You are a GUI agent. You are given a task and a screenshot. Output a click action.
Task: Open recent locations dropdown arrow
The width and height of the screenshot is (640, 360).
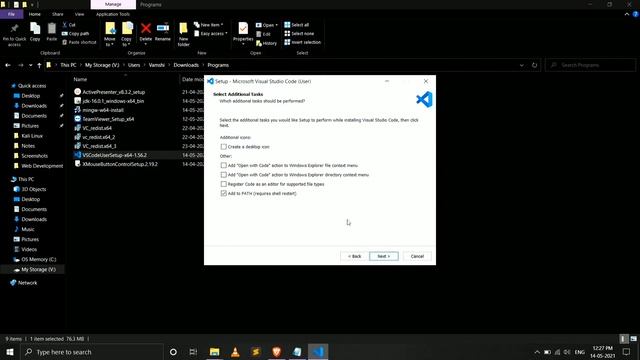(x=30, y=65)
